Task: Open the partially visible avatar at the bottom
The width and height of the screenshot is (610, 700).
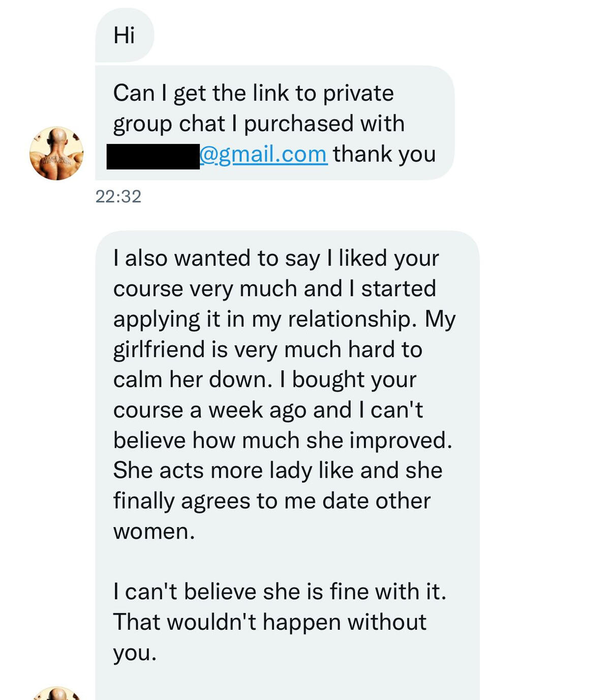Action: pos(56,694)
